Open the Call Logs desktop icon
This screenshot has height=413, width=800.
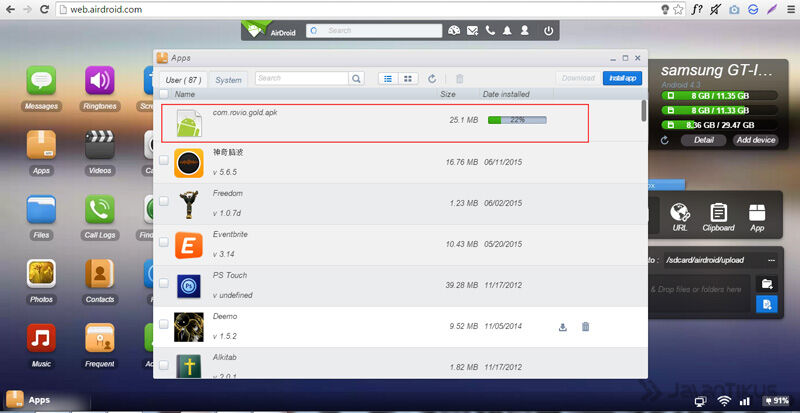(x=99, y=209)
